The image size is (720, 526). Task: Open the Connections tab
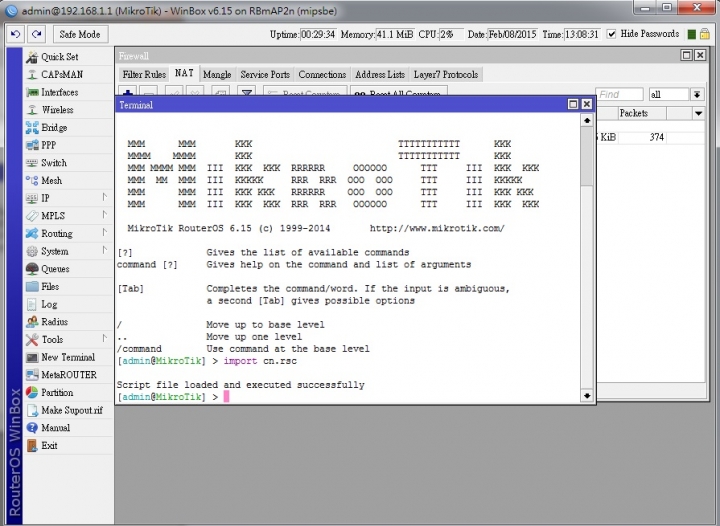tap(322, 74)
